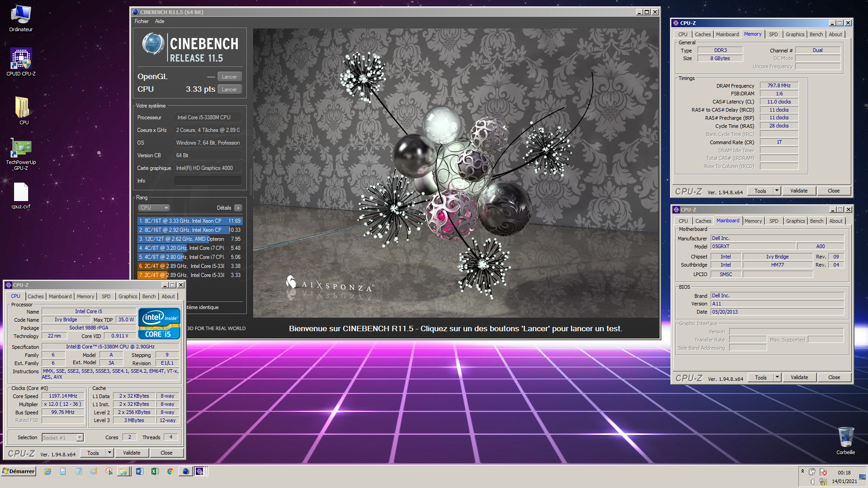Image resolution: width=868 pixels, height=488 pixels.
Task: Open the Paint taskbar icon
Action: [94, 471]
